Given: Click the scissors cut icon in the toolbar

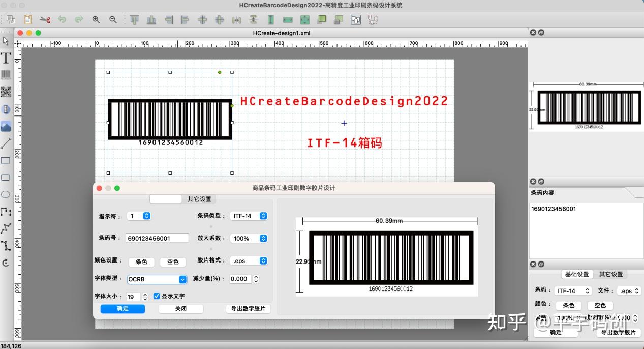Looking at the screenshot, I should (45, 19).
